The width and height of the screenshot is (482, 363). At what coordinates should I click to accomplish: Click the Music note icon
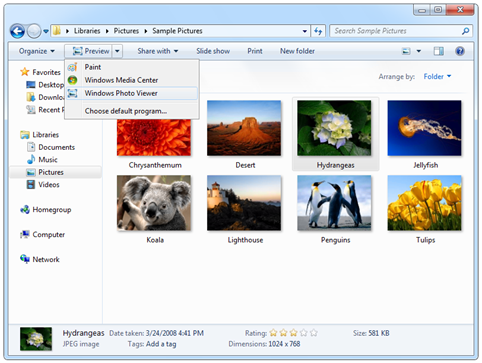point(31,159)
